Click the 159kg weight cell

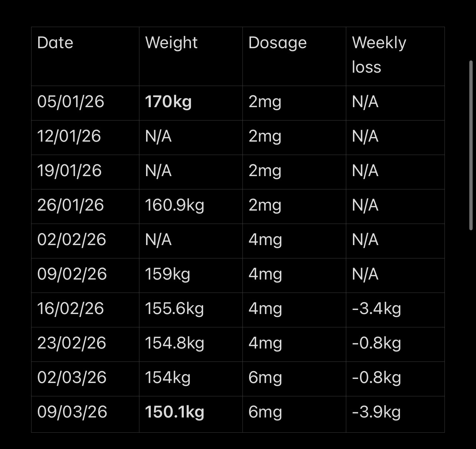click(167, 274)
